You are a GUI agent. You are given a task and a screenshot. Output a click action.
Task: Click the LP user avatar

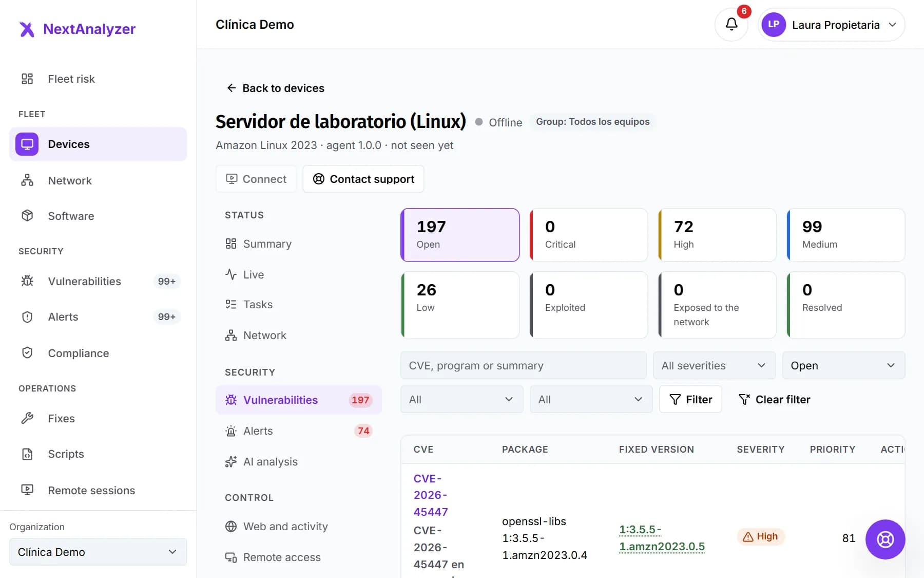click(x=774, y=25)
